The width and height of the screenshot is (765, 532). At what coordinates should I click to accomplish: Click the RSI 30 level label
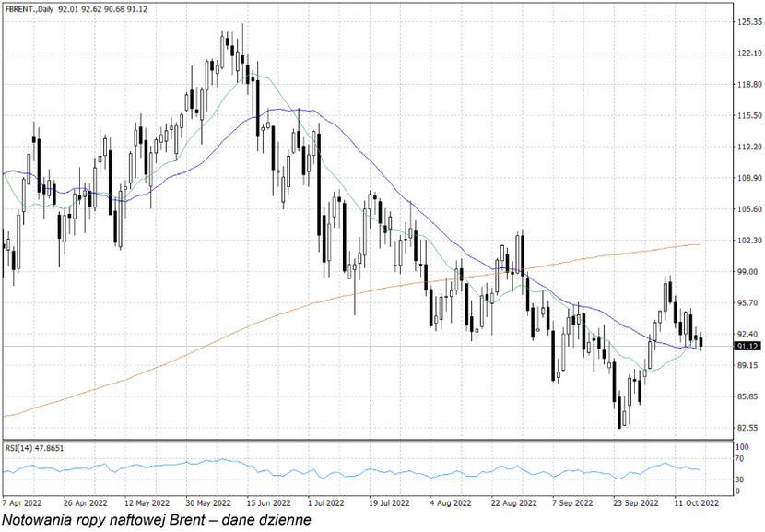click(x=739, y=479)
